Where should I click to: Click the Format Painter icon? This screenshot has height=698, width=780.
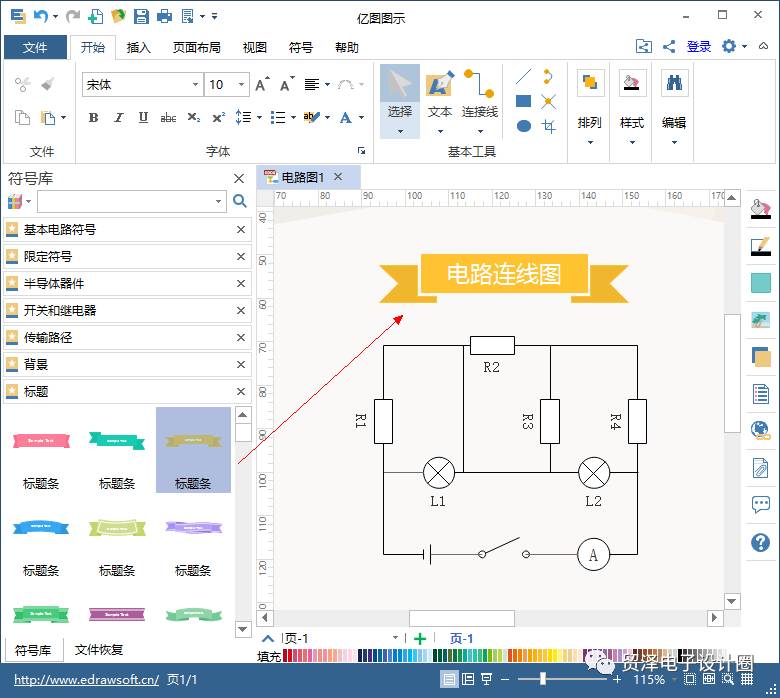[x=48, y=84]
